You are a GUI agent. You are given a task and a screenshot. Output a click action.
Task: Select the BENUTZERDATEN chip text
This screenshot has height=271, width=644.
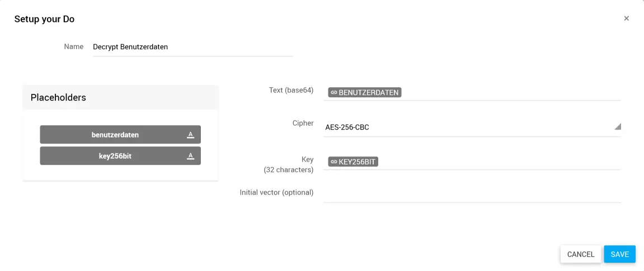368,93
